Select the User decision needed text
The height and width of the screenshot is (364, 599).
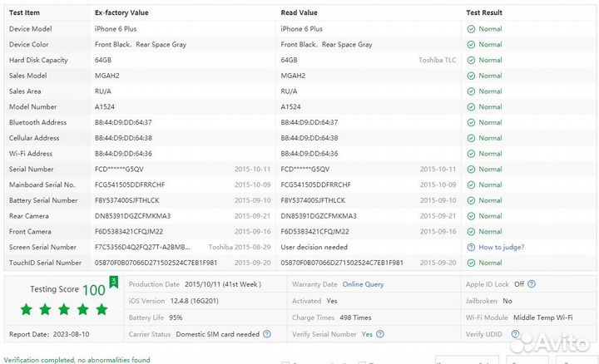[314, 248]
